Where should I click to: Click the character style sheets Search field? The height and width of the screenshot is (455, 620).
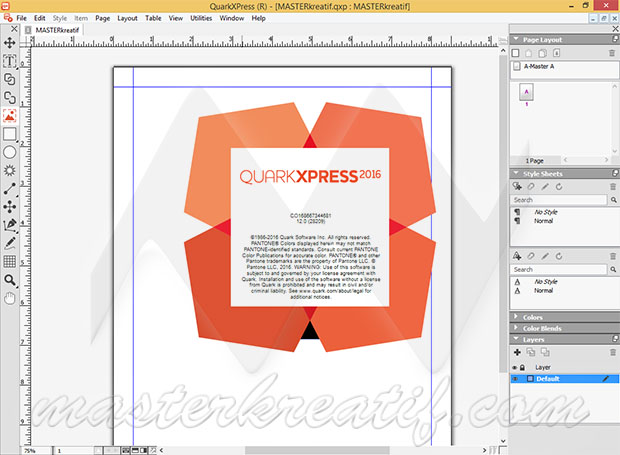pos(558,269)
